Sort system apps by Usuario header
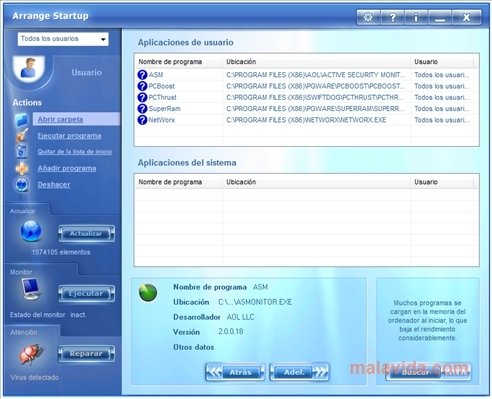Viewport: 492px width, 399px height. [442, 182]
